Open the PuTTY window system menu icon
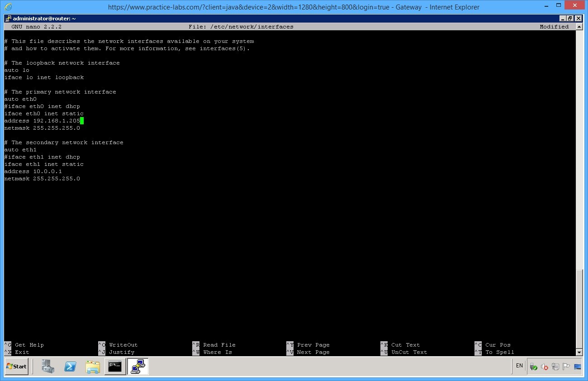Image resolution: width=588 pixels, height=381 pixels. 7,18
